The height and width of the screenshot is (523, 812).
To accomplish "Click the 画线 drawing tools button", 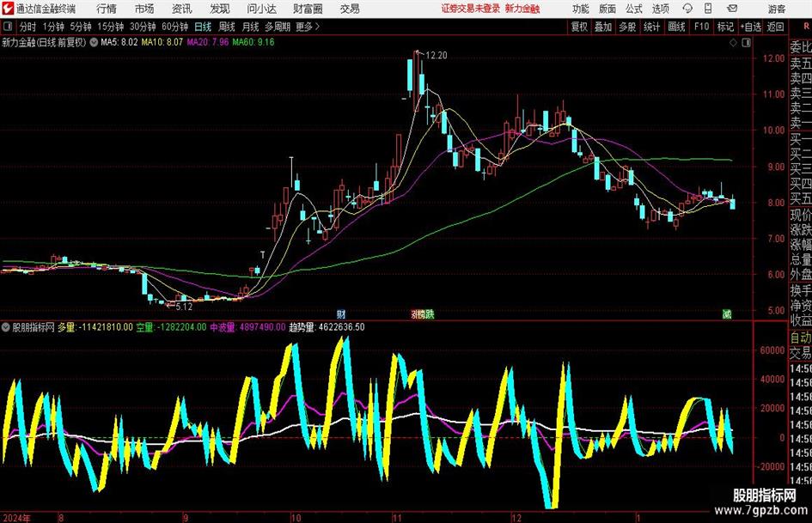I will tap(676, 27).
